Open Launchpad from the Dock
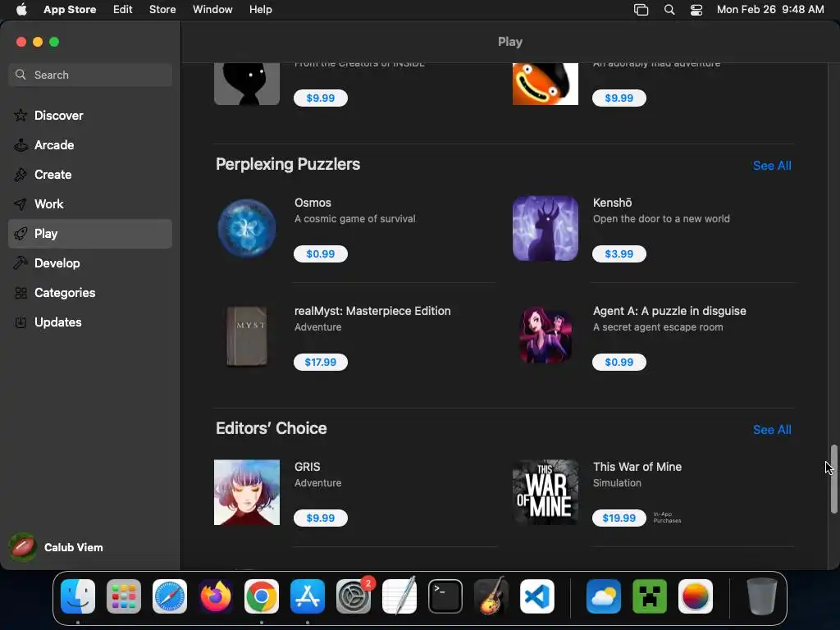840x630 pixels. (x=124, y=596)
